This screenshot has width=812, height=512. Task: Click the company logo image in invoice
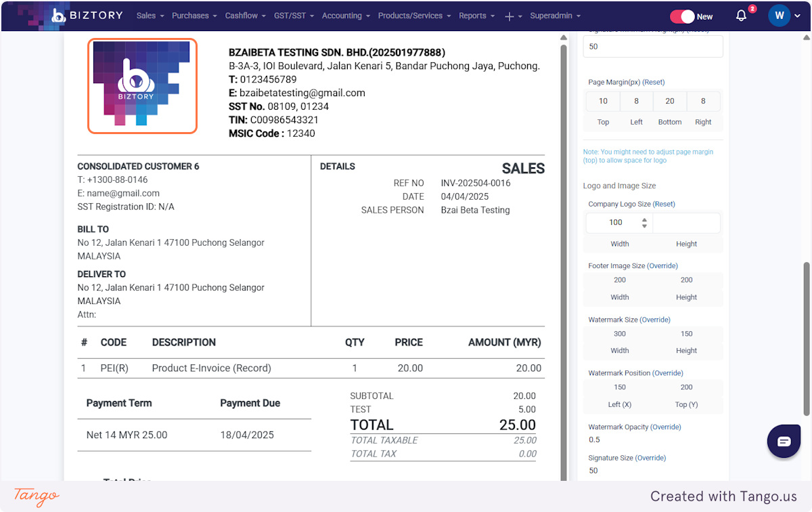click(142, 85)
